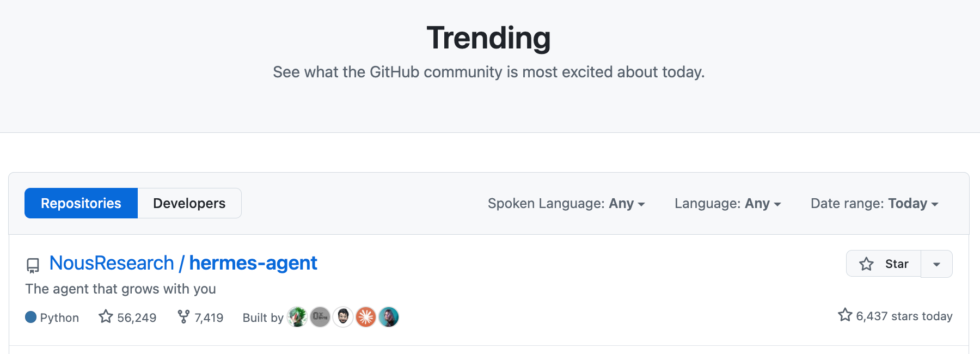Click the description 'The agent that grows with you'

[x=120, y=289]
